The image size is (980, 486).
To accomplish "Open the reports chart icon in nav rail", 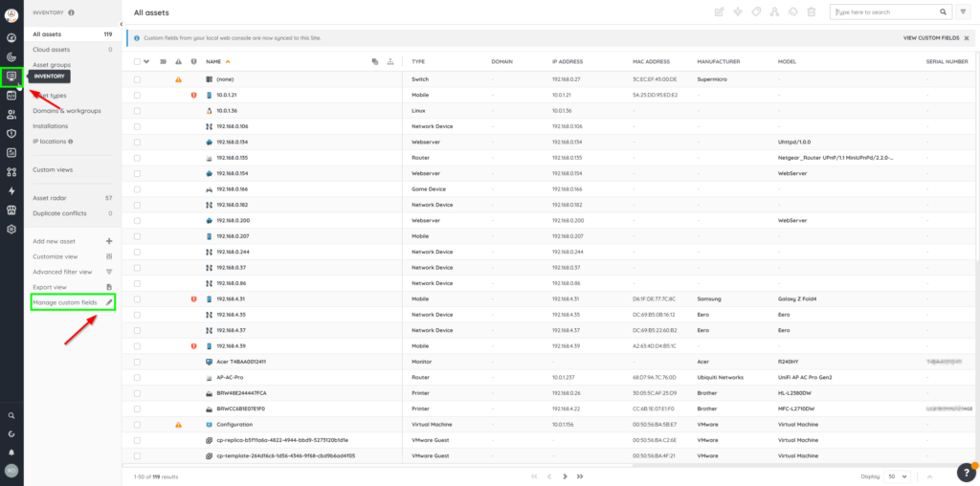I will coord(11,152).
